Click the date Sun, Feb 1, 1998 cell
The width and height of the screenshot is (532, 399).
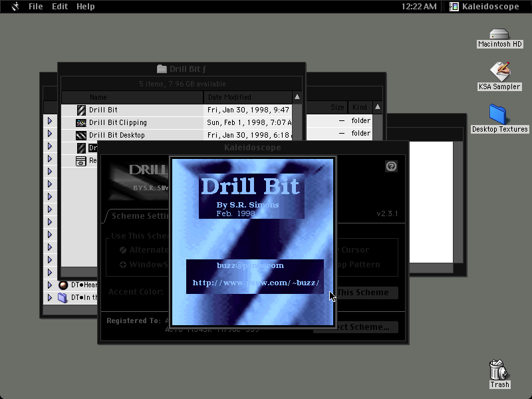point(249,122)
